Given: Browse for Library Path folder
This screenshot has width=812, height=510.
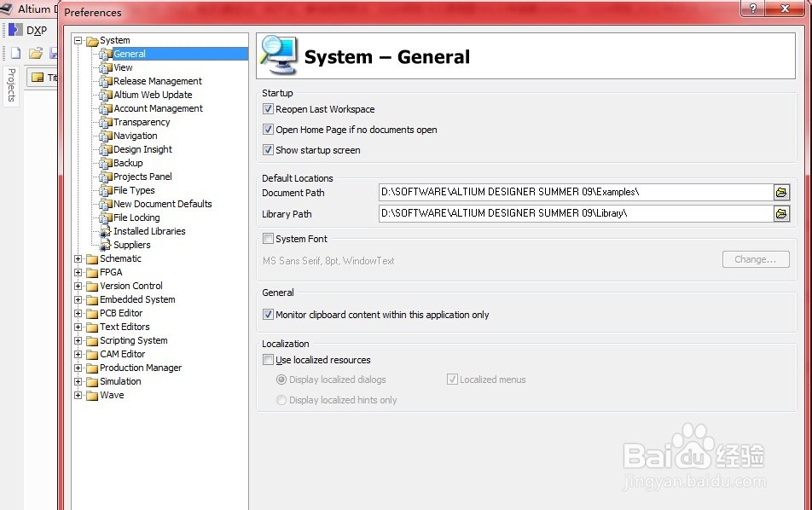Looking at the screenshot, I should (x=781, y=213).
